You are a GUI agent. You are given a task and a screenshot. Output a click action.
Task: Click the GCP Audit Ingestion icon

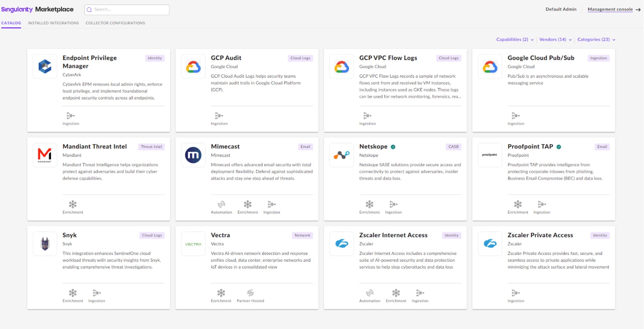(x=219, y=116)
